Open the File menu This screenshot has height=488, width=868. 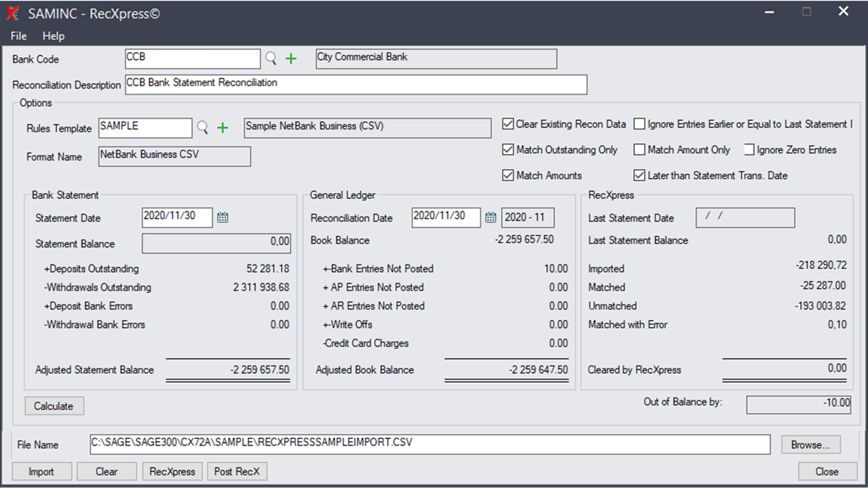18,36
